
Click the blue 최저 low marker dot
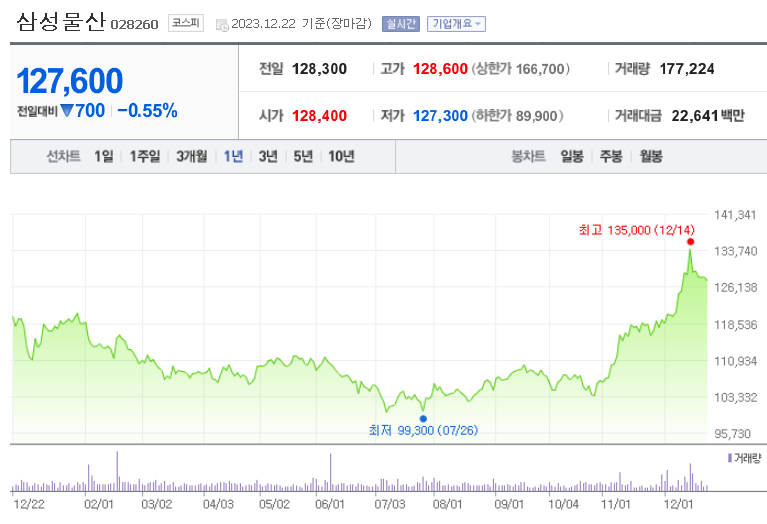(x=423, y=418)
